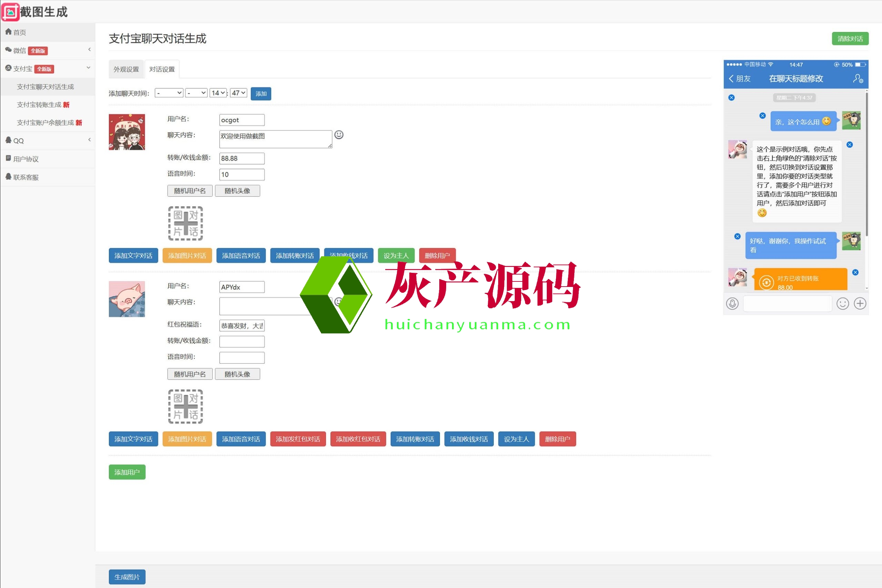Click the phone preview's vertical scrollbar
882x588 pixels.
pos(866,165)
